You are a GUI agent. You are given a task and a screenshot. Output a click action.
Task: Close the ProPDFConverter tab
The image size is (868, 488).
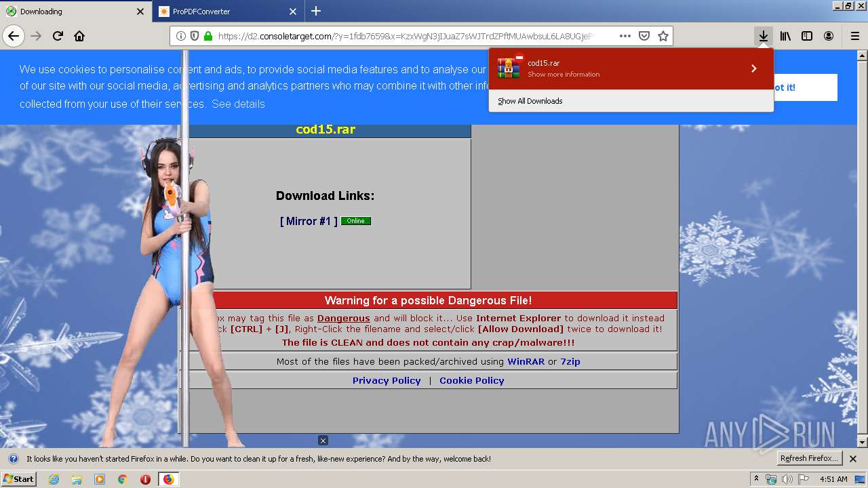pos(293,12)
